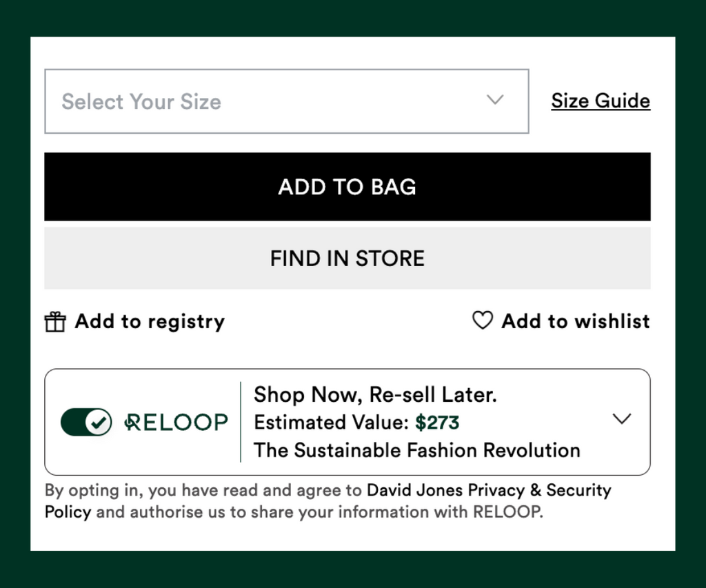Screen dimensions: 706x588
Task: Click the Add to wishlist text
Action: pyautogui.click(x=576, y=321)
